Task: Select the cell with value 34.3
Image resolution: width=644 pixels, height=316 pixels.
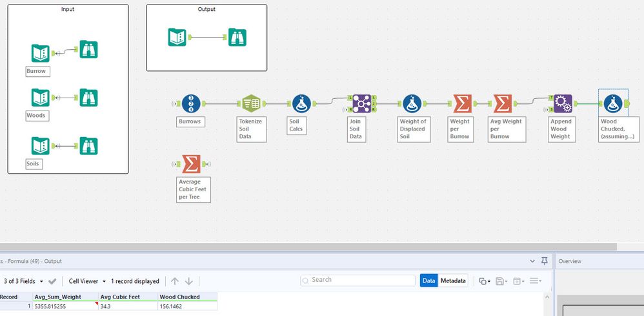Action: click(x=128, y=306)
